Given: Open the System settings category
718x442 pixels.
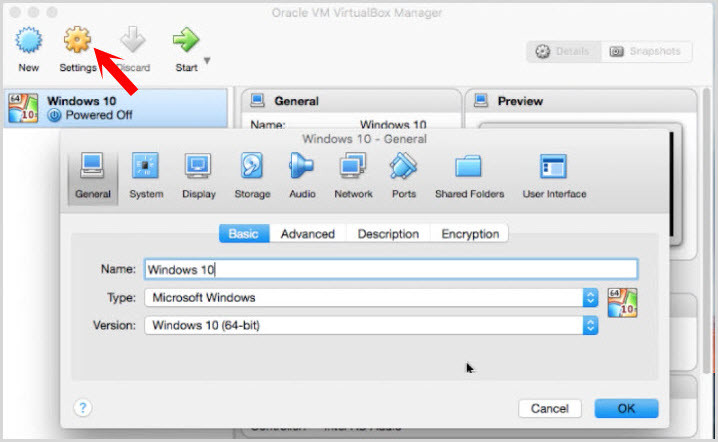Looking at the screenshot, I should tap(146, 177).
